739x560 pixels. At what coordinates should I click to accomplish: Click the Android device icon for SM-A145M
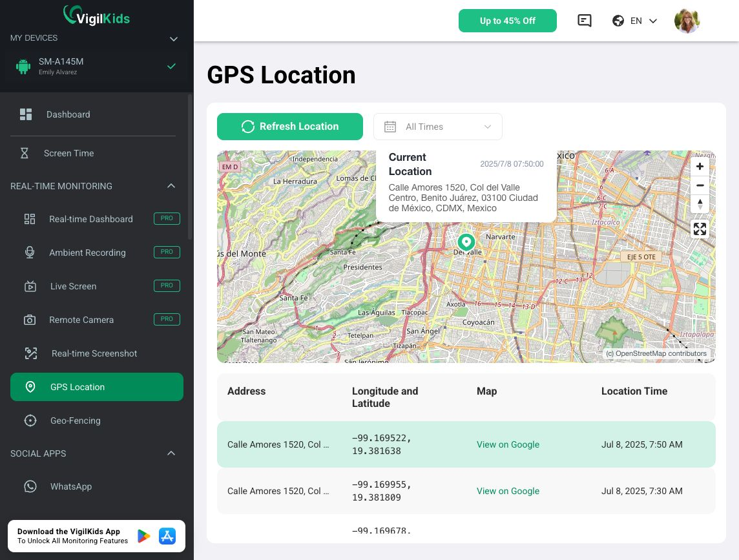23,66
